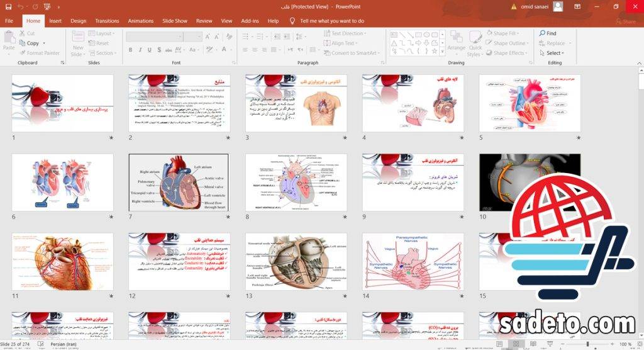Viewport: 644px width, 350px height.
Task: Open Customize Quick Access Toolbar arrow
Action: click(58, 7)
